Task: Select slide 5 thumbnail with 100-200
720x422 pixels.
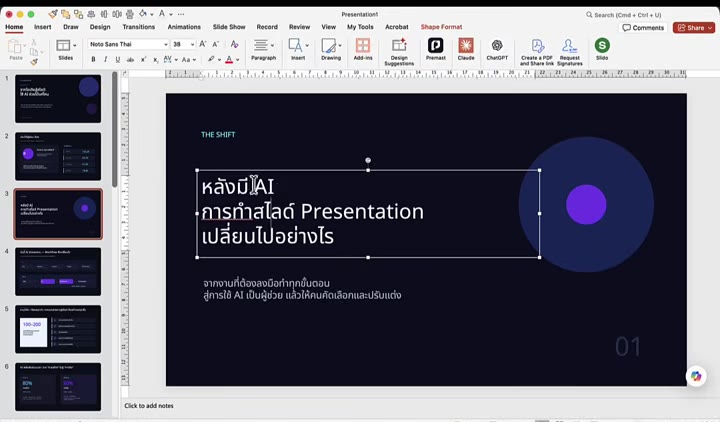Action: coord(58,329)
